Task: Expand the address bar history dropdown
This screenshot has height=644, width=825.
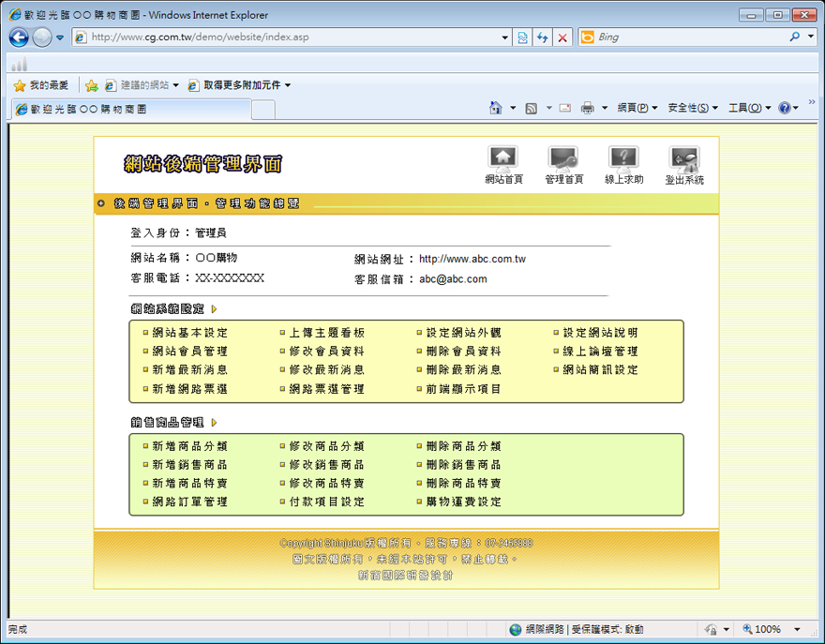Action: tap(505, 37)
